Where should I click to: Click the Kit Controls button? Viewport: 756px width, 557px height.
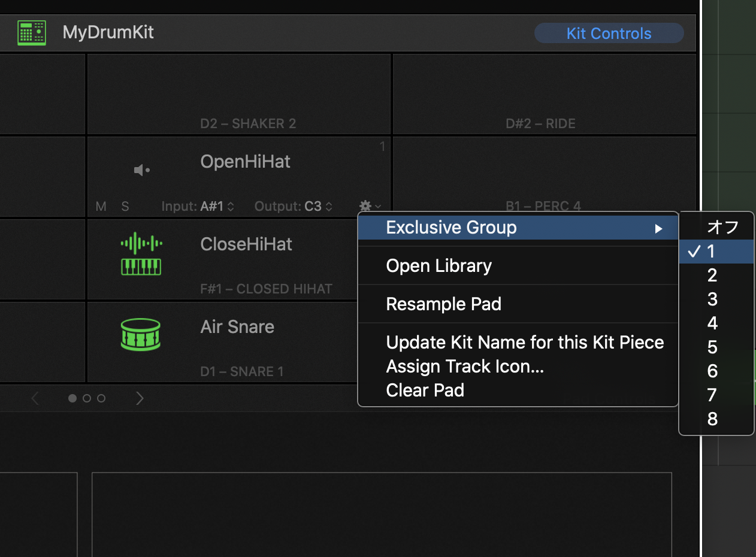point(609,34)
